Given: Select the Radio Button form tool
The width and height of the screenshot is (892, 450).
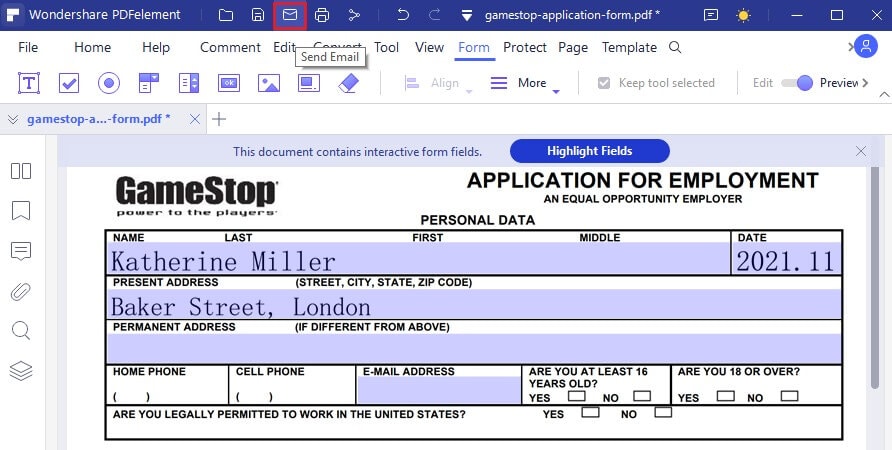Looking at the screenshot, I should pyautogui.click(x=109, y=83).
